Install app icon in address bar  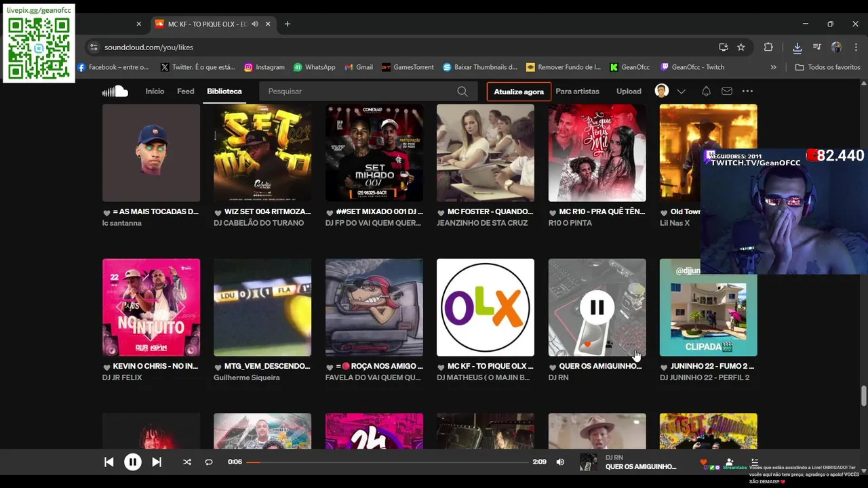click(724, 47)
